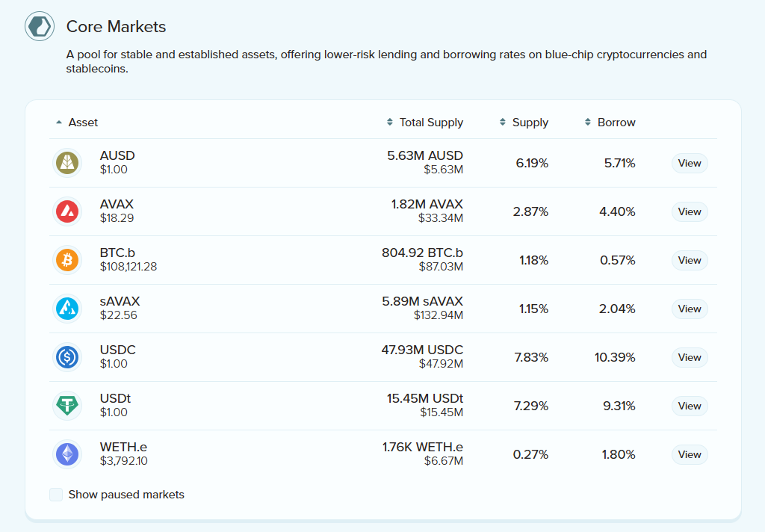Click the Core Markets pool logo icon
Image resolution: width=765 pixels, height=532 pixels.
tap(40, 26)
